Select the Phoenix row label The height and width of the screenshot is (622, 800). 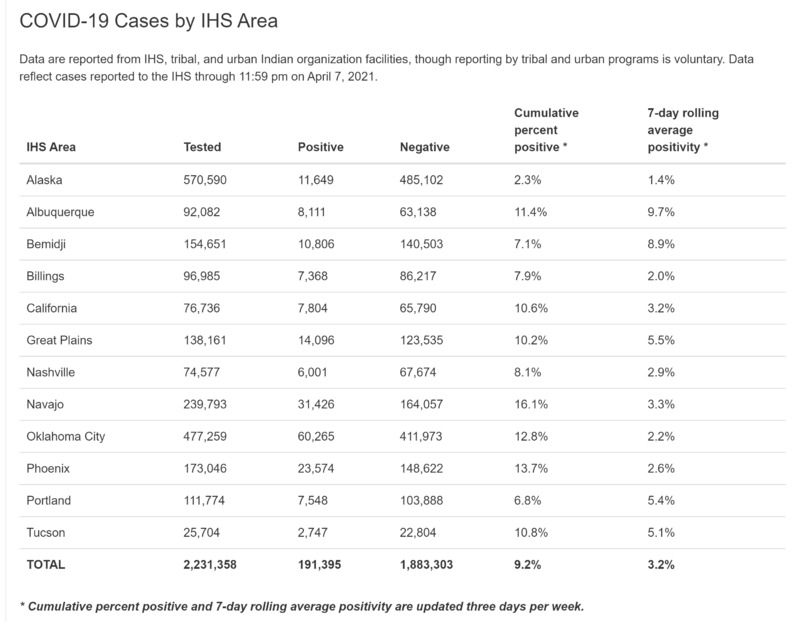pyautogui.click(x=49, y=468)
